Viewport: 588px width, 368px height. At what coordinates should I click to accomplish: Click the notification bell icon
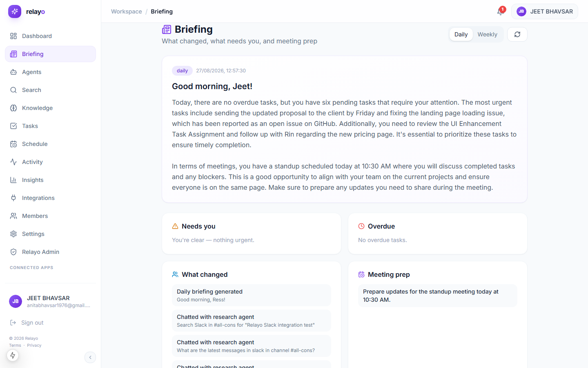point(500,11)
